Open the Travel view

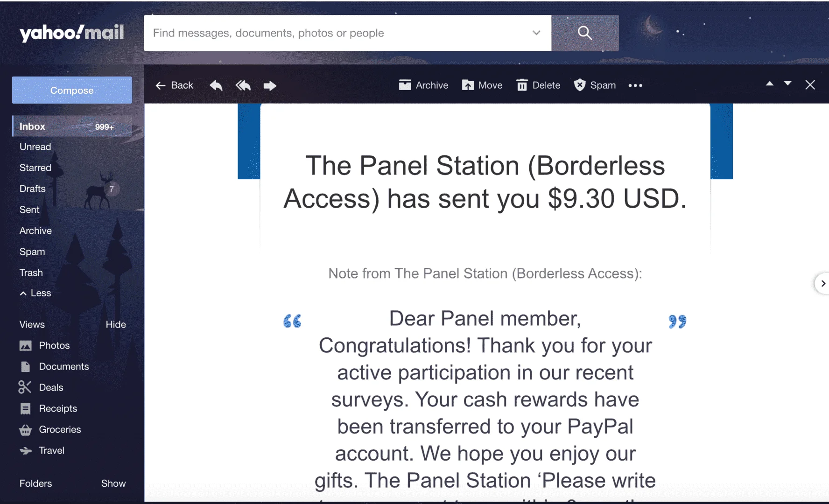[x=42, y=451]
